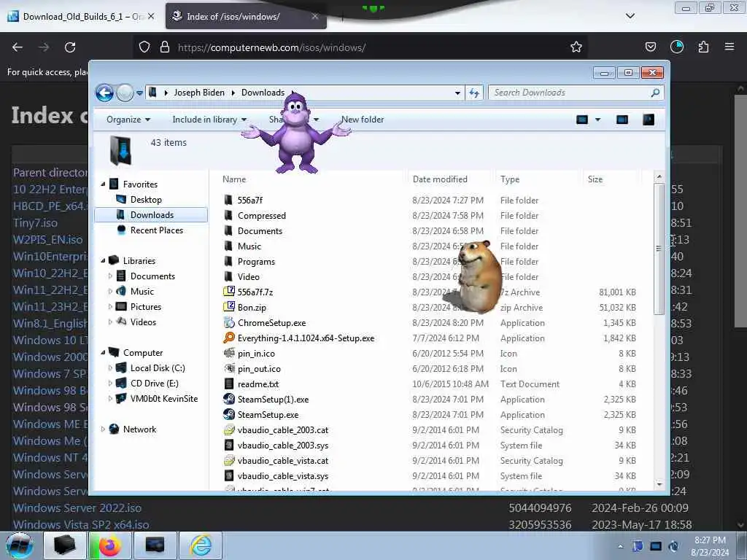The image size is (747, 560).
Task: Open the Firefox list all tabs chevron
Action: pos(630,16)
